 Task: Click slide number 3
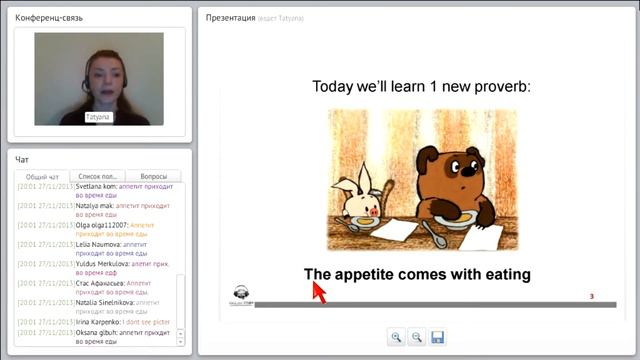591,296
